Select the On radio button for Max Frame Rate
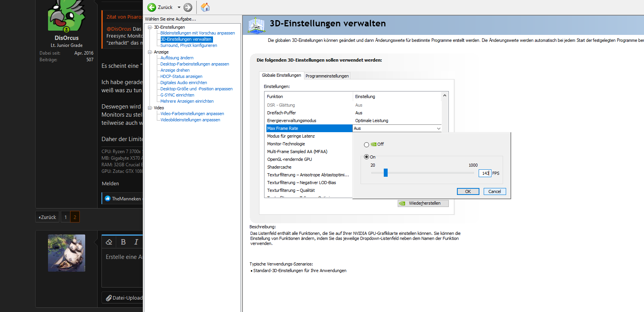The width and height of the screenshot is (644, 312). 366,157
